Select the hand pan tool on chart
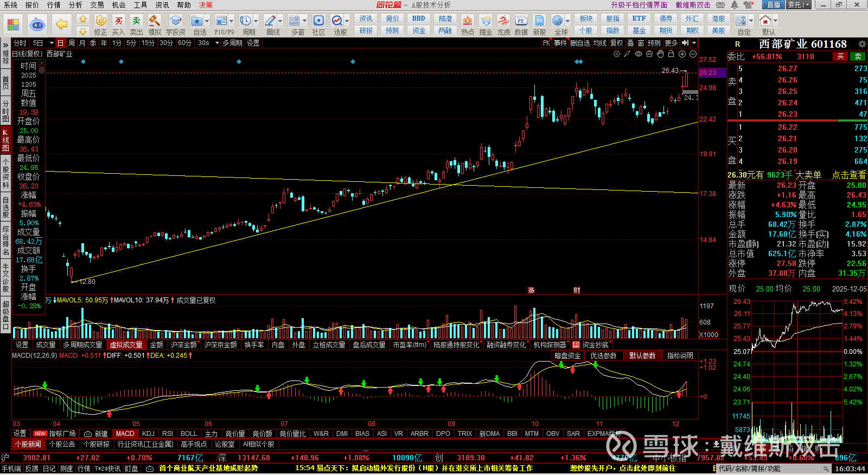The image size is (868, 475). tap(660, 54)
